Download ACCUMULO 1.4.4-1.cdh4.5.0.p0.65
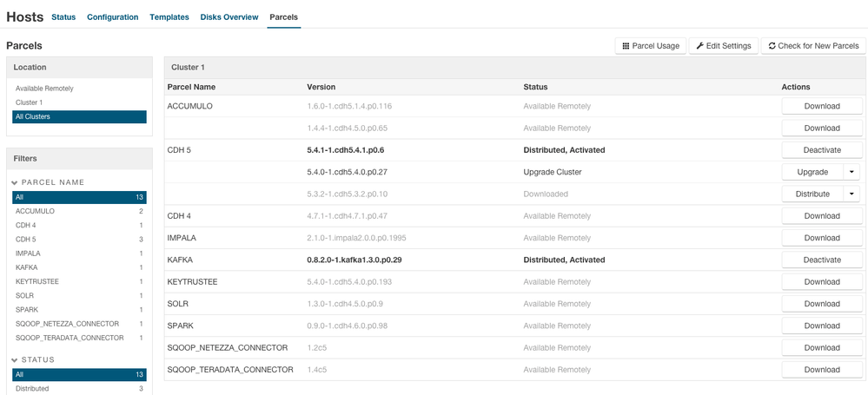 click(x=822, y=128)
